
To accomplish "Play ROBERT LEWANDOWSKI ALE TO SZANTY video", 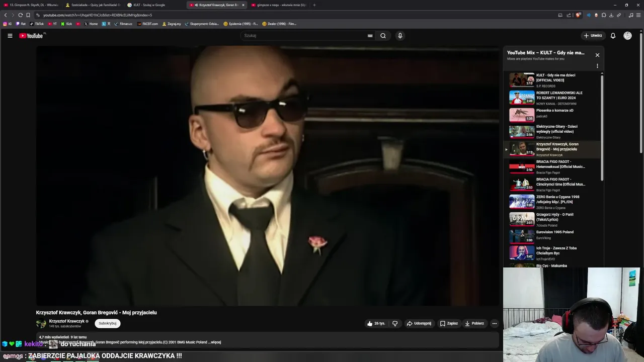I will [553, 98].
